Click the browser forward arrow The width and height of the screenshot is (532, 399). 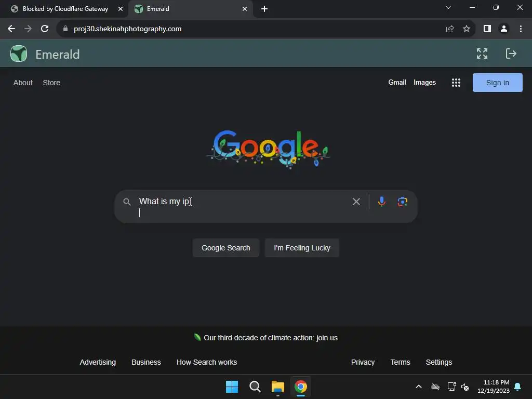click(28, 29)
